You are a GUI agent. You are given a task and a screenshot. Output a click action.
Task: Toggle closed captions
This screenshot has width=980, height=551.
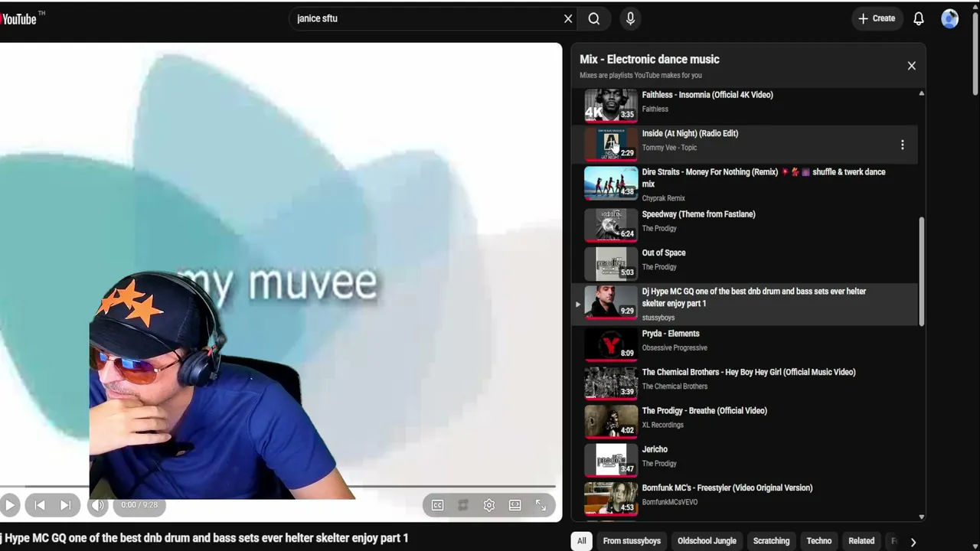point(437,505)
